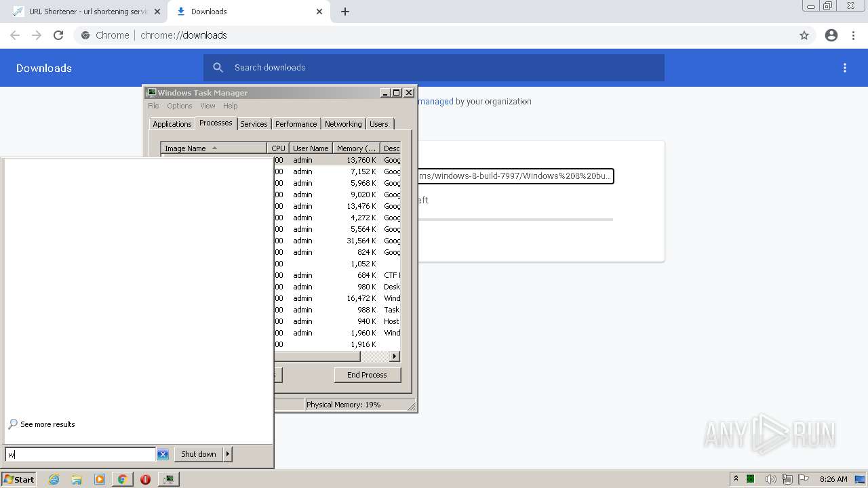Image resolution: width=868 pixels, height=488 pixels.
Task: Open Windows Explorer from taskbar
Action: click(77, 479)
